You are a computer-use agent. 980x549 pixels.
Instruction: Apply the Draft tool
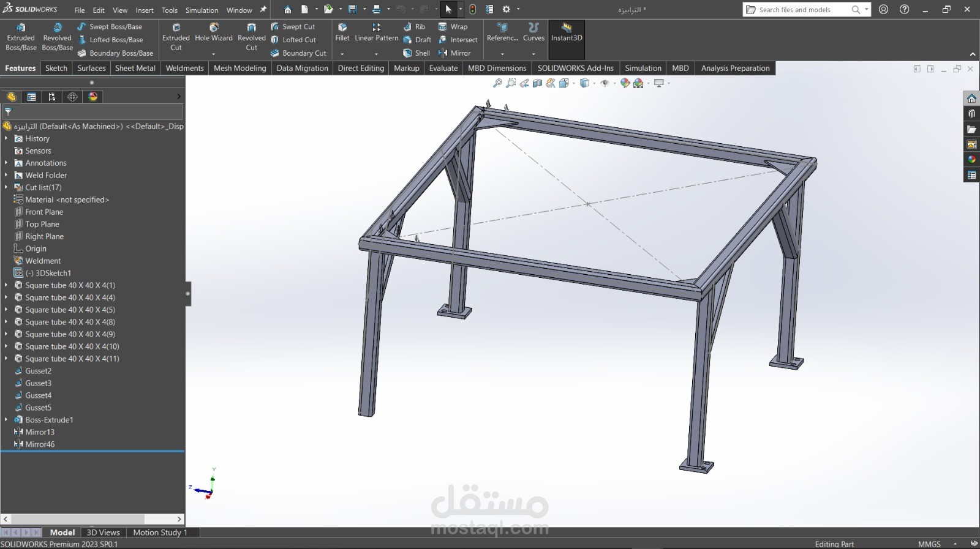pos(417,40)
